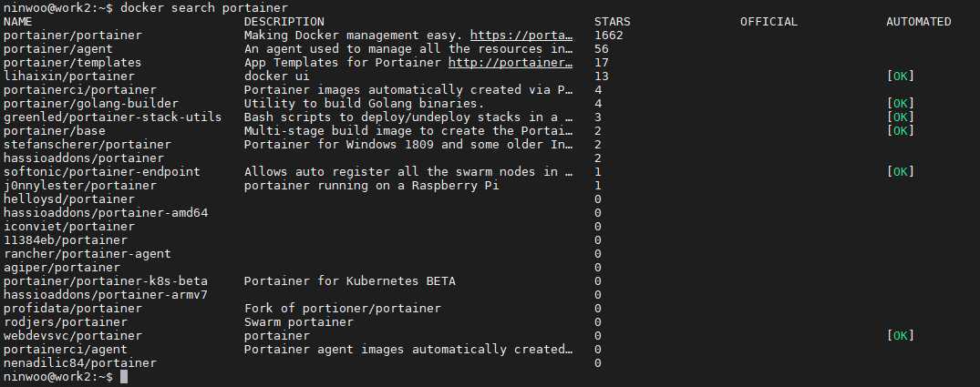
Task: Select 'rancher/portainer-agent' name
Action: point(87,254)
